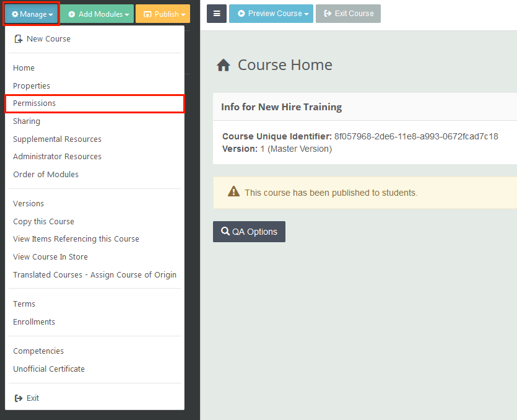517x420 pixels.
Task: Click the Course Home title text
Action: 285,65
